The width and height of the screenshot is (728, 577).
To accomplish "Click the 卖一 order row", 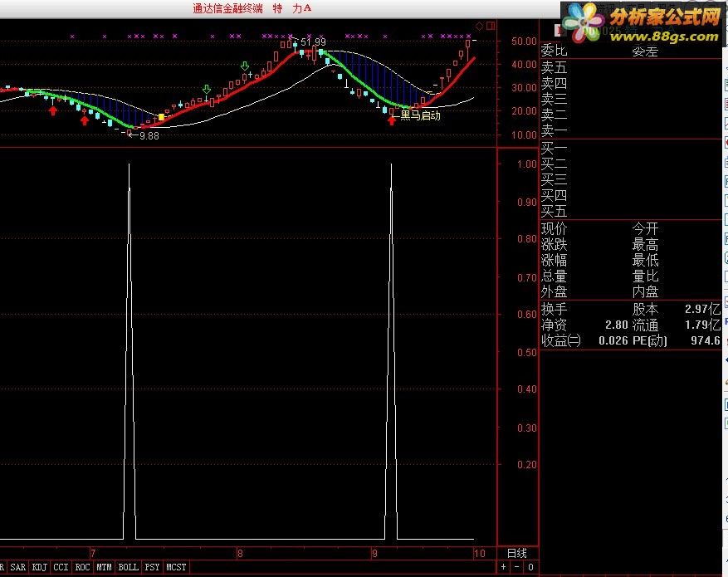I will tap(631, 130).
